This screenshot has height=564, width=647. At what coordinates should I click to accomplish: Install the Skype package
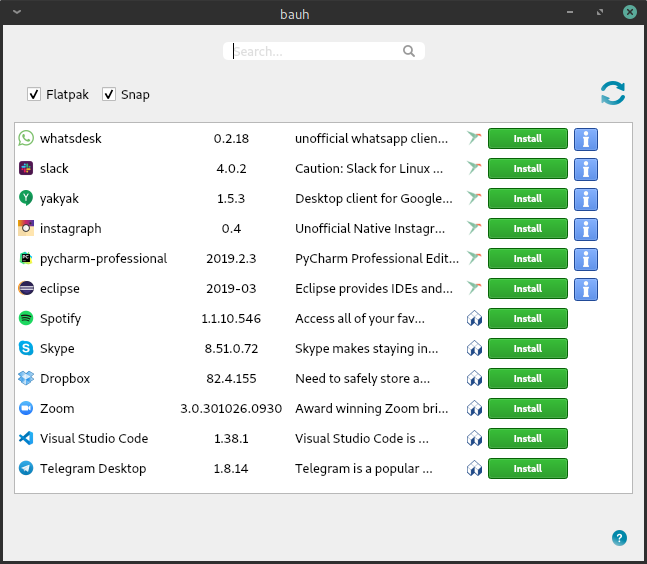coord(527,349)
